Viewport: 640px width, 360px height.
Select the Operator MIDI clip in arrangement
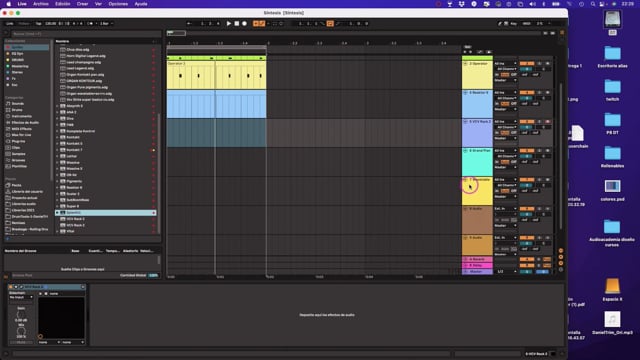(x=216, y=75)
